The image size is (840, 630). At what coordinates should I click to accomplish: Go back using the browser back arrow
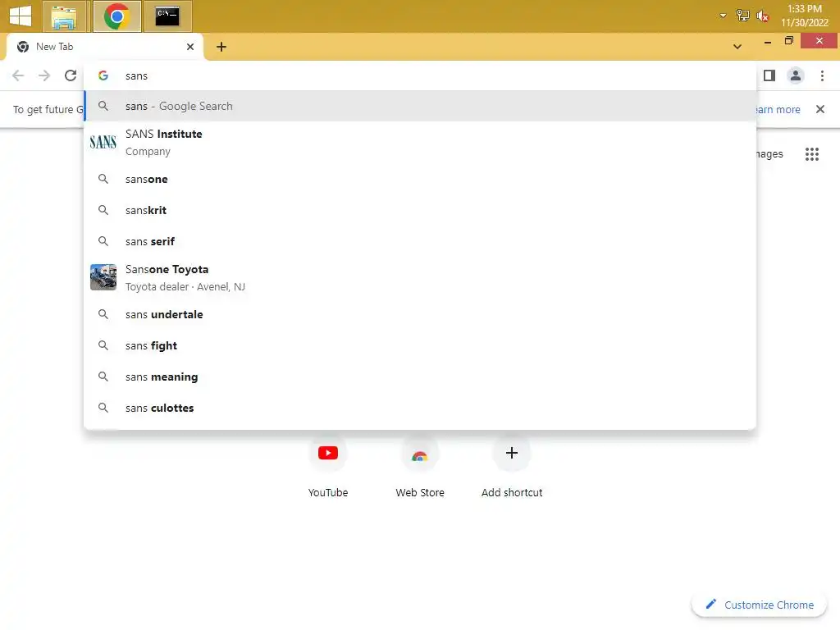(18, 75)
